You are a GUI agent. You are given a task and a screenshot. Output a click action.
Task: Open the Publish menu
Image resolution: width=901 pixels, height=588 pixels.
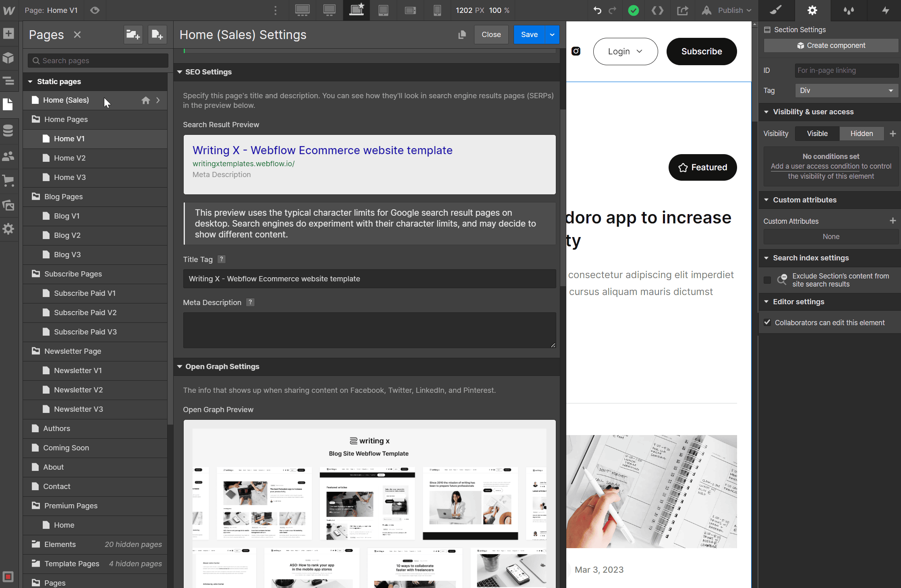click(733, 10)
